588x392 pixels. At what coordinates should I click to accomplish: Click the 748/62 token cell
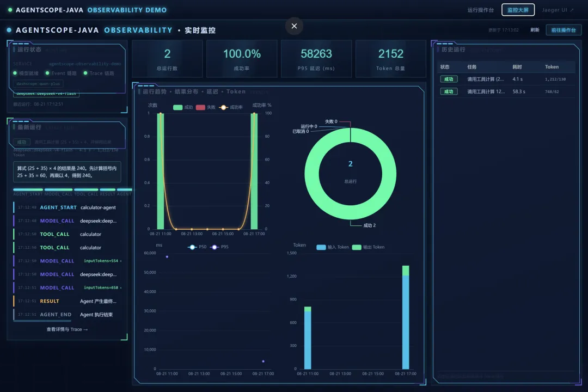(552, 91)
